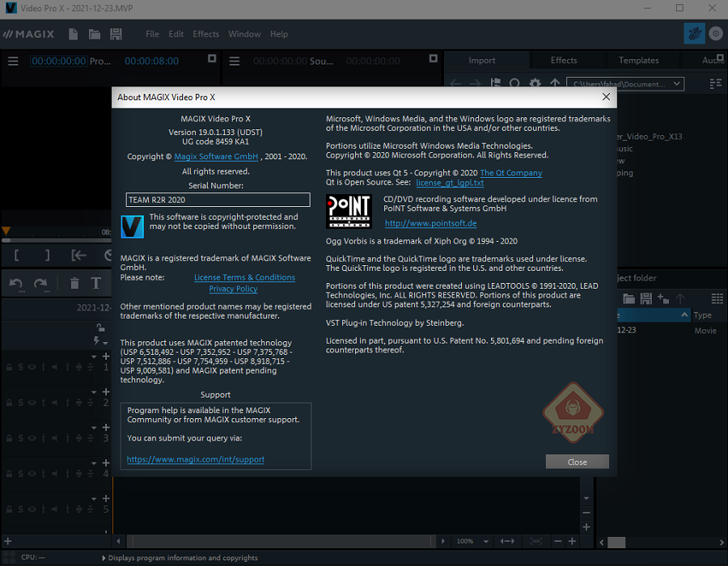
Task: Solo track 4
Action: (20, 474)
